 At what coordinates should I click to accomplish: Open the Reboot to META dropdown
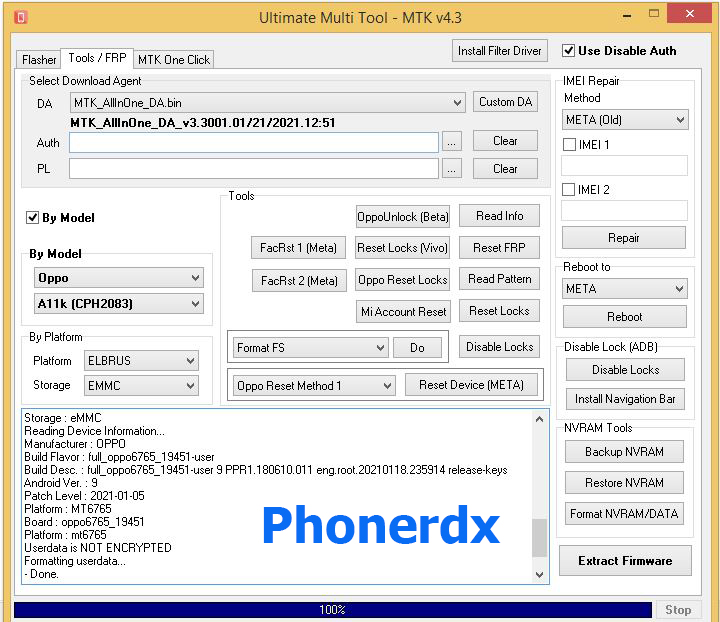625,289
